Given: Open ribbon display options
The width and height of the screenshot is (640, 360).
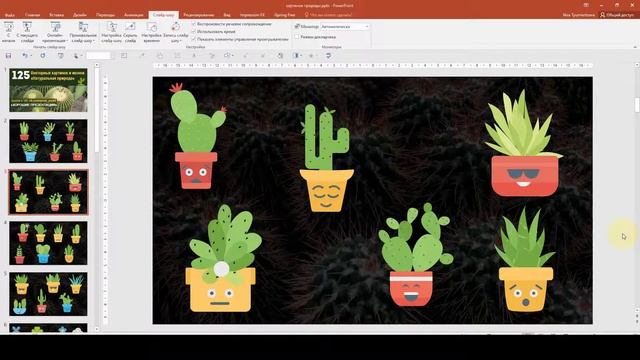Looking at the screenshot, I should coord(586,5).
